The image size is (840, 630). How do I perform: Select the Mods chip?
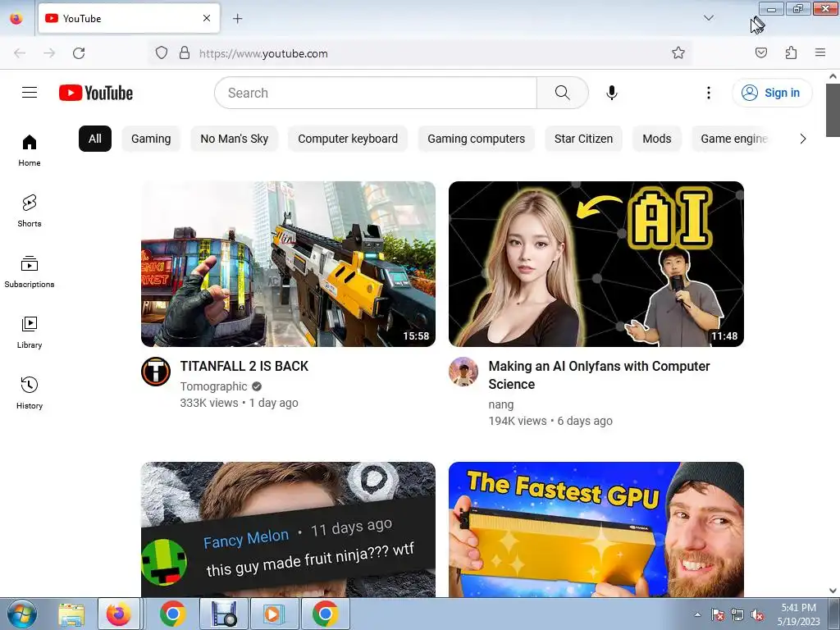tap(657, 139)
